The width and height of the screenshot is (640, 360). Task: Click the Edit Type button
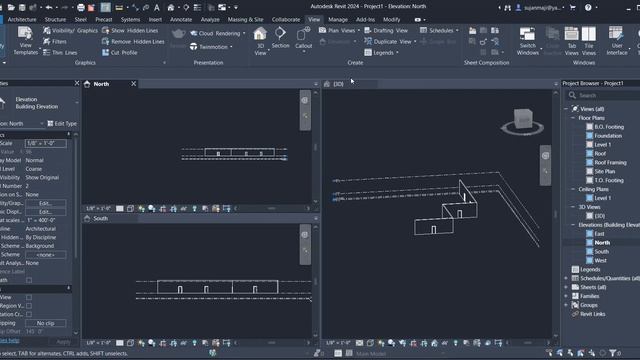62,123
